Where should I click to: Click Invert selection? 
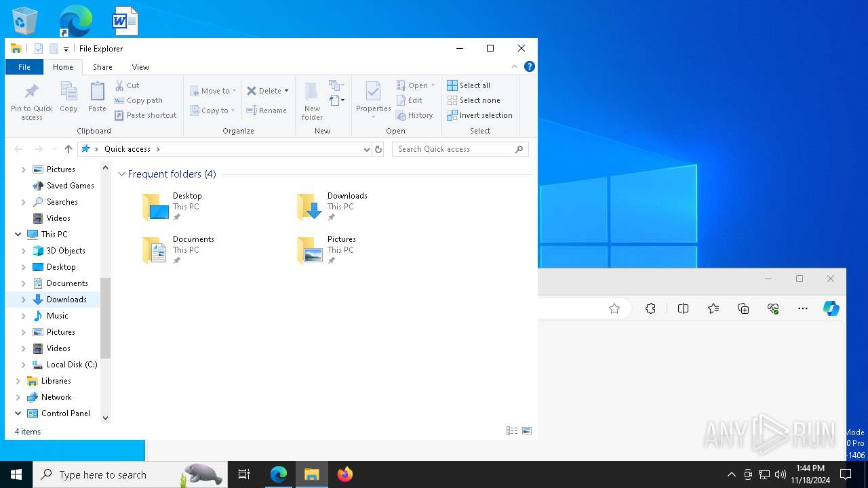[479, 115]
